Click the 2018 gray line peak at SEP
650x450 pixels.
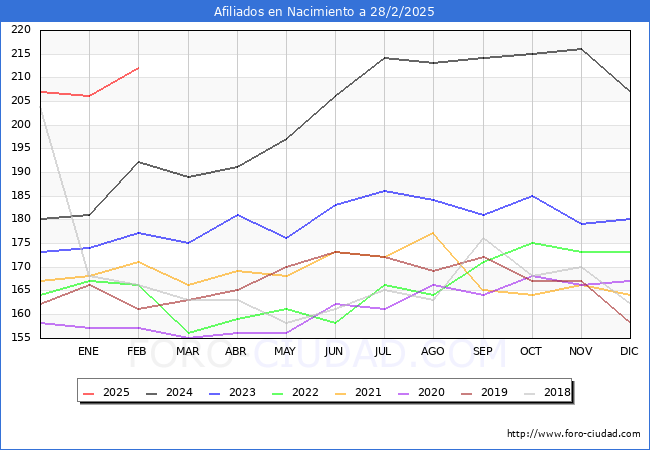point(483,238)
